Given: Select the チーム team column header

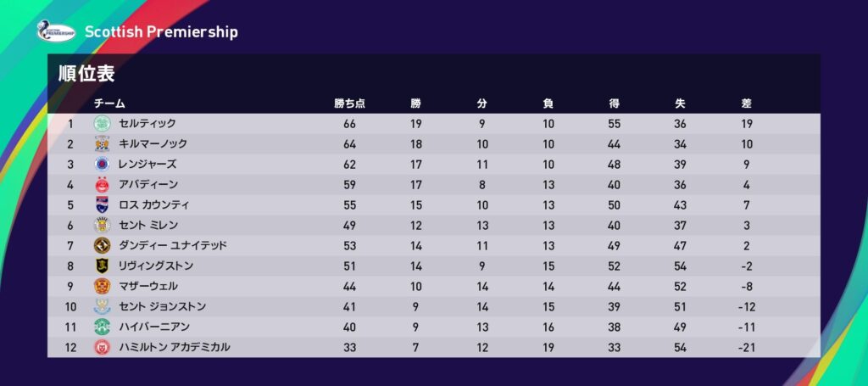Looking at the screenshot, I should [x=108, y=103].
